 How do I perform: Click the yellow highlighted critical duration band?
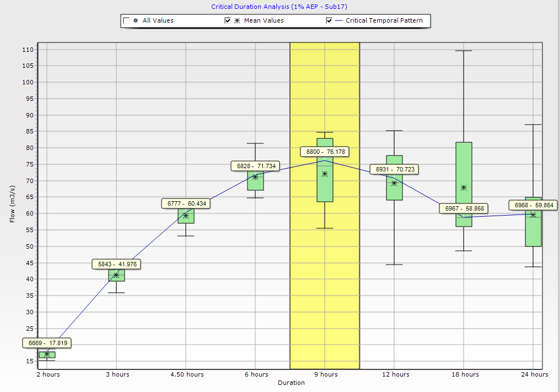[x=325, y=276]
